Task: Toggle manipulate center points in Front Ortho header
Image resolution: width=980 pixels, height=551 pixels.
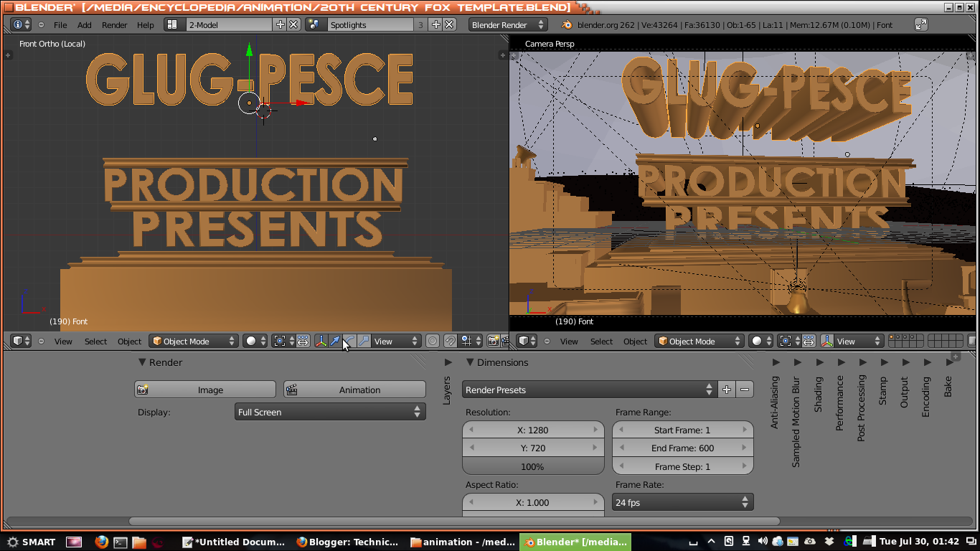Action: pos(303,342)
